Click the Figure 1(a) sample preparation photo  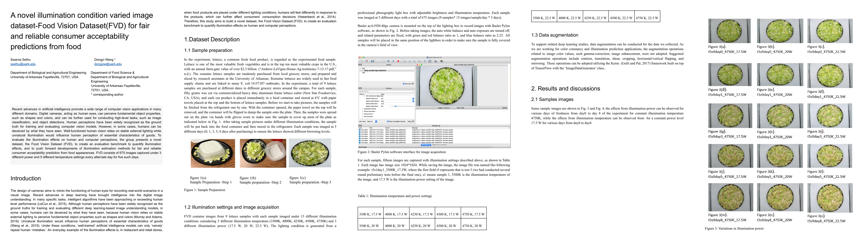(x=213, y=154)
